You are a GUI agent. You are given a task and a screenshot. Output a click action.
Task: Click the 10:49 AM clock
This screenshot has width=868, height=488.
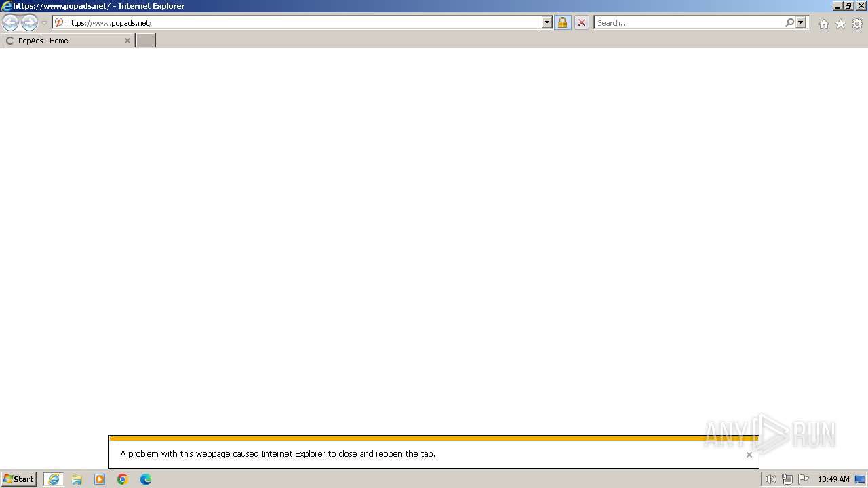point(833,479)
